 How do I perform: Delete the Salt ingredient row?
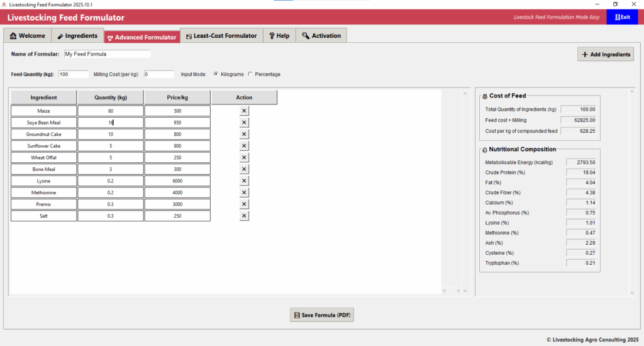click(244, 216)
